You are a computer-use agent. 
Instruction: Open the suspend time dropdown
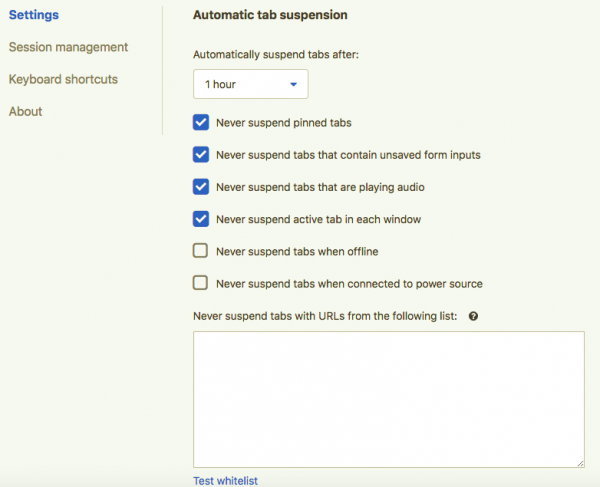pos(250,85)
